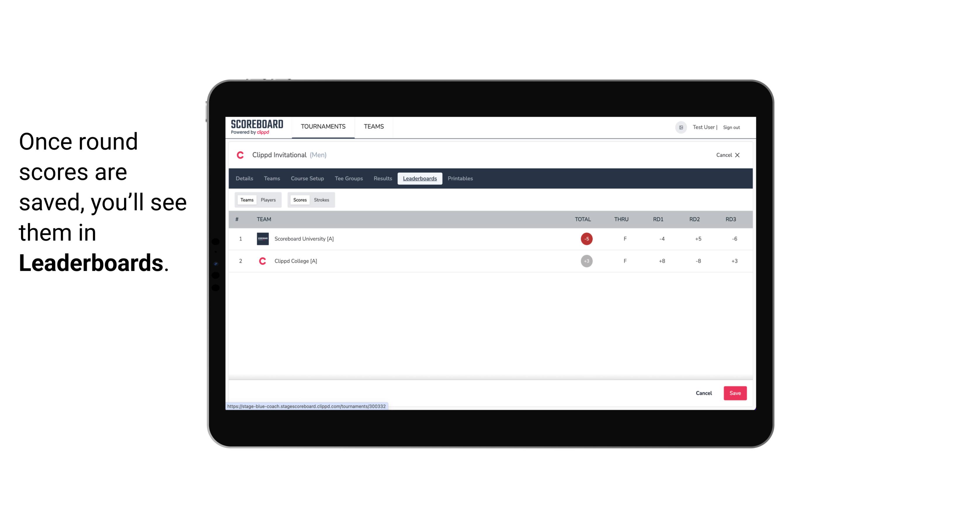
Task: Click the Scores filter button
Action: pos(299,200)
